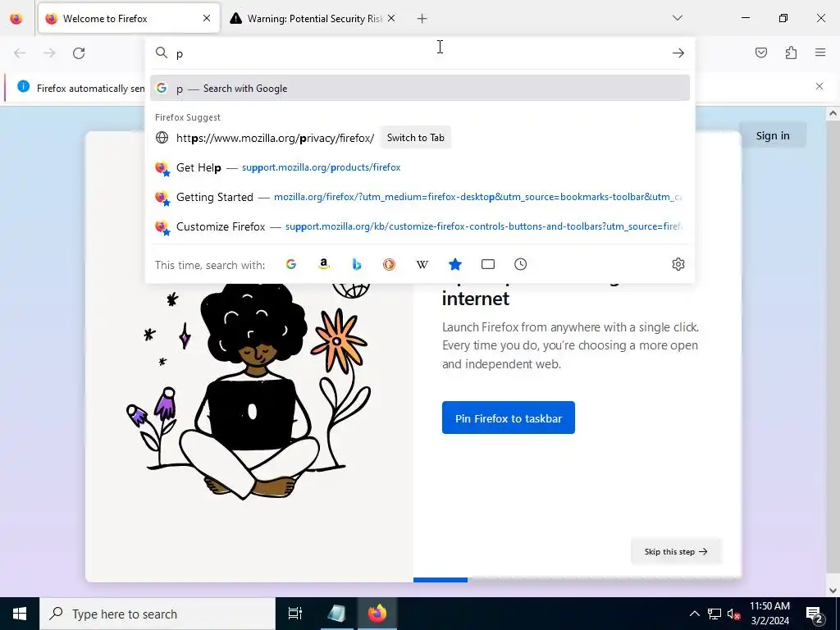Click page scrollbar up arrow
Screen dimensions: 840x630
point(833,113)
